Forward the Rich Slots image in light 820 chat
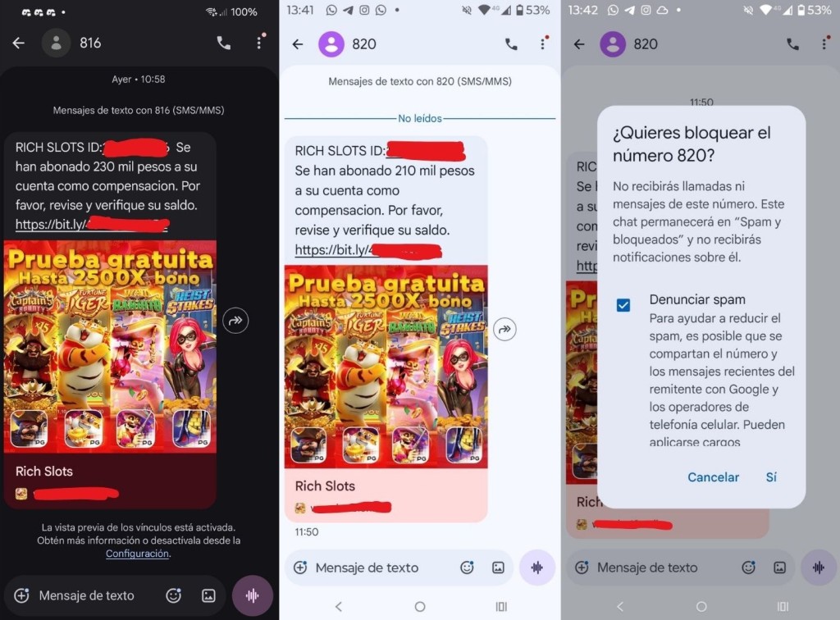The image size is (840, 620). click(504, 330)
